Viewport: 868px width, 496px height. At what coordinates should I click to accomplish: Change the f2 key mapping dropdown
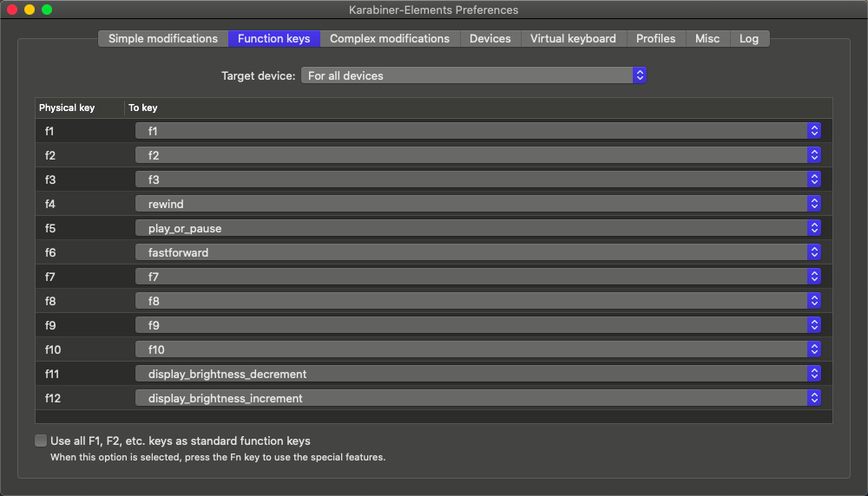(x=477, y=155)
